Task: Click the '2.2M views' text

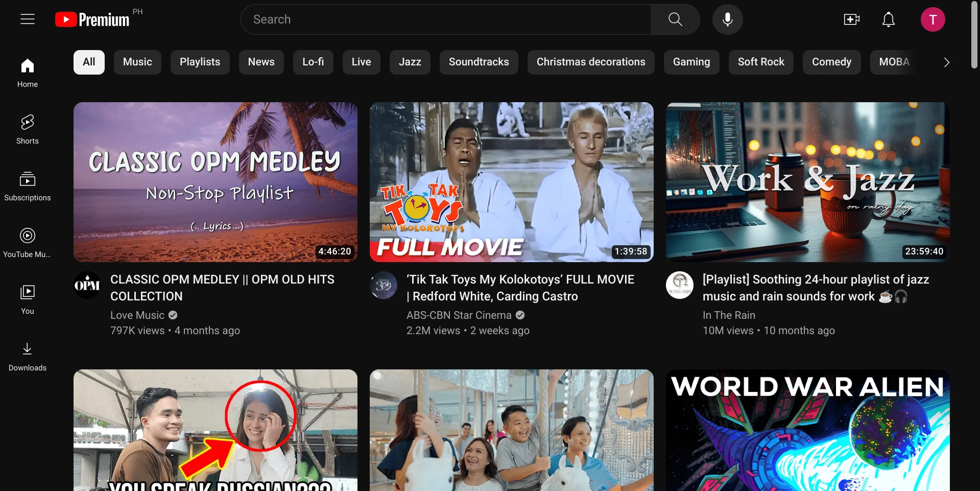Action: click(433, 331)
